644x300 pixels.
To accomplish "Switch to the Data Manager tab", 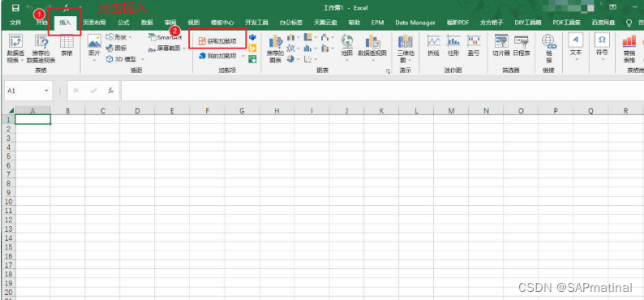I will (414, 23).
